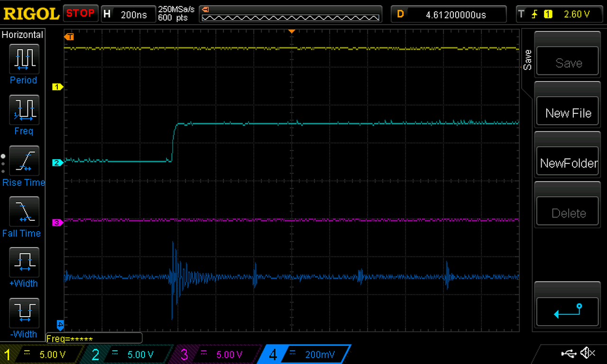Click the NewFolder button

[x=567, y=161]
